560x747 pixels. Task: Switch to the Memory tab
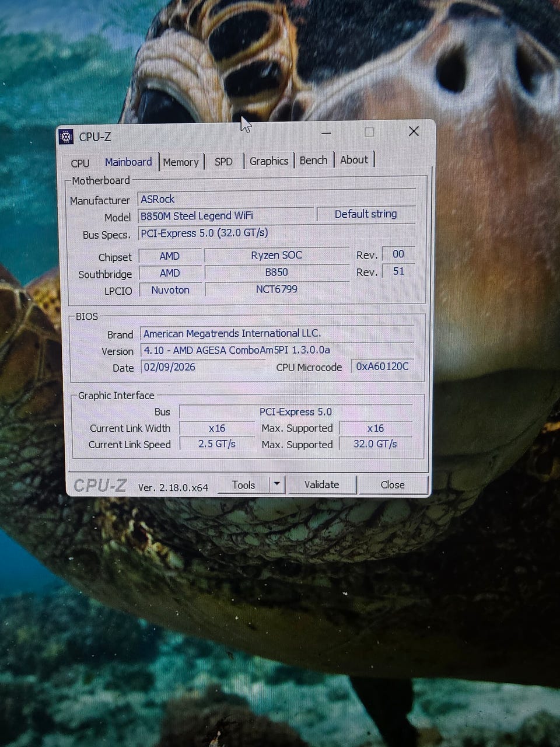click(x=181, y=162)
